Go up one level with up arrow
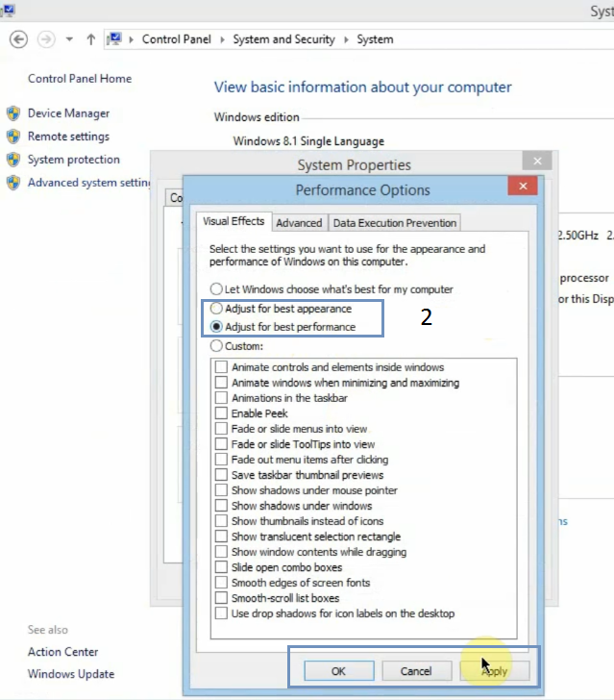614x700 pixels. [x=91, y=39]
